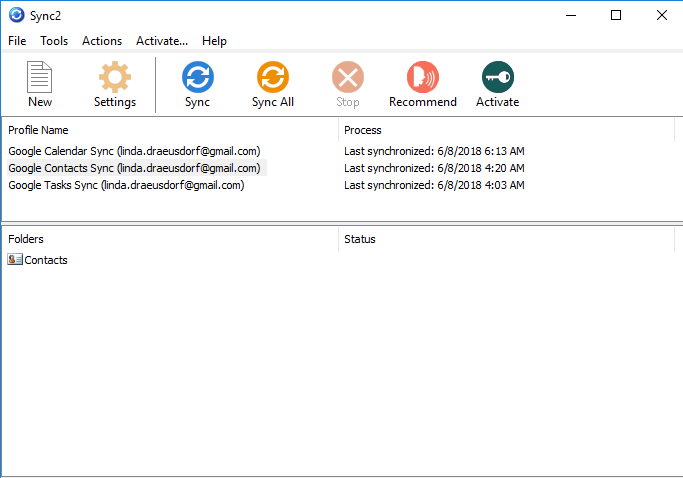This screenshot has width=683, height=478.
Task: Select the Contacts folder label
Action: (46, 260)
